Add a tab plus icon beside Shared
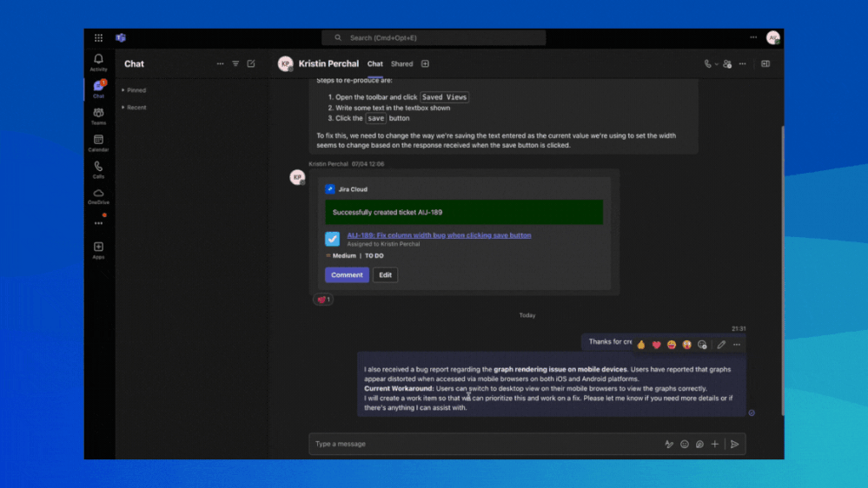Image resolution: width=868 pixels, height=488 pixels. tap(425, 63)
